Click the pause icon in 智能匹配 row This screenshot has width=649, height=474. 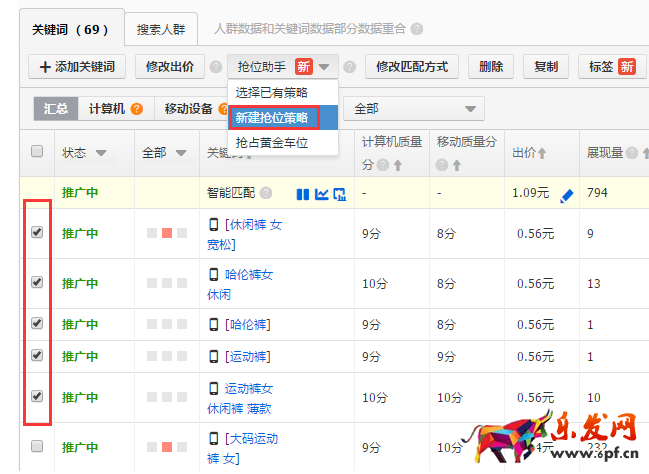tap(303, 193)
